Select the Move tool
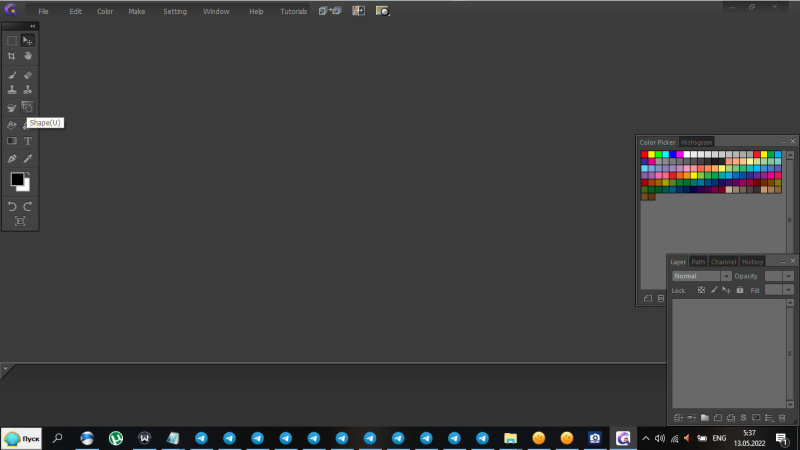 pyautogui.click(x=28, y=40)
